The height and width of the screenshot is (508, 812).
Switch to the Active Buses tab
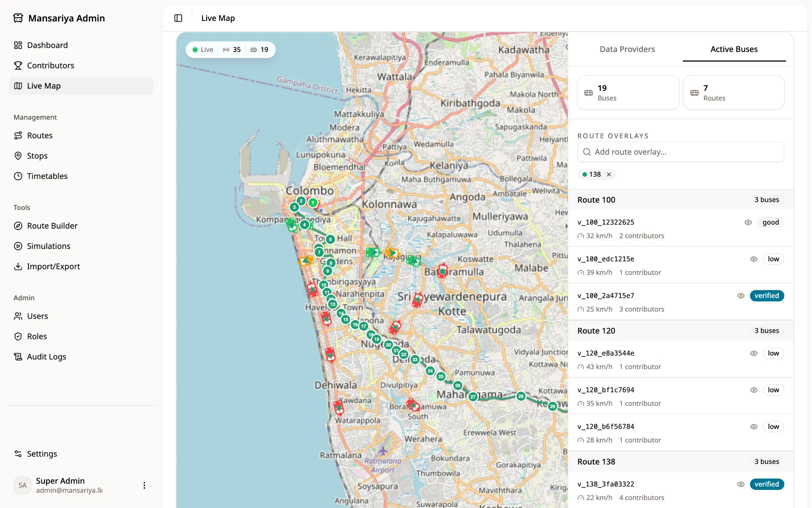[x=734, y=49]
